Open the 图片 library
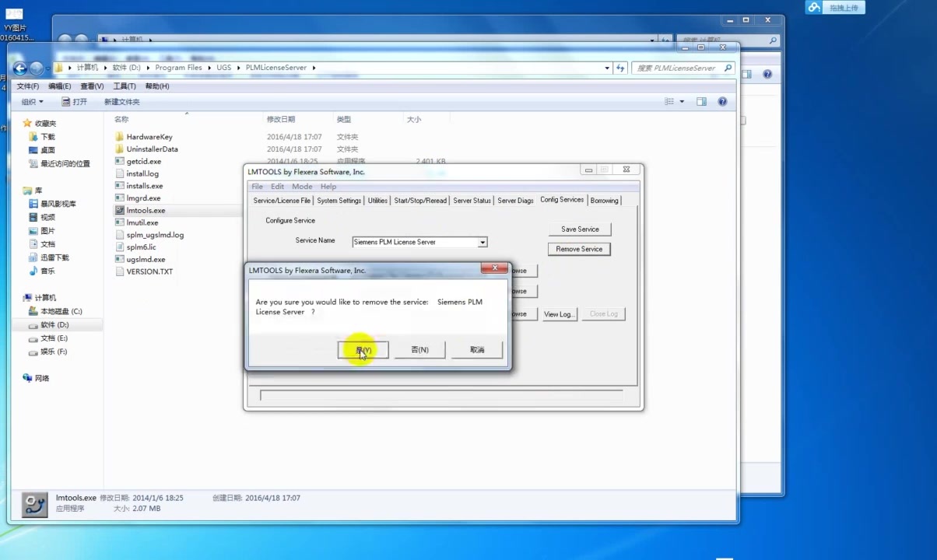Screen dimensions: 937x560 click(x=47, y=231)
